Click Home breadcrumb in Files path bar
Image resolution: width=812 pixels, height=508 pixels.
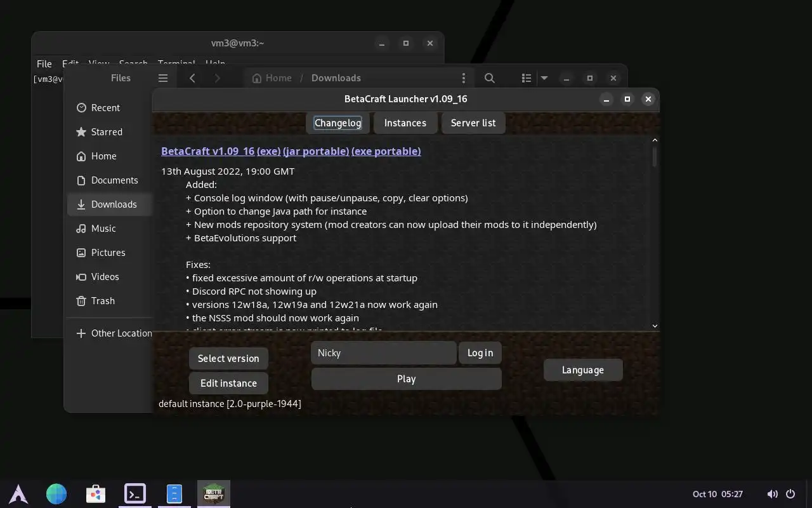(x=272, y=78)
